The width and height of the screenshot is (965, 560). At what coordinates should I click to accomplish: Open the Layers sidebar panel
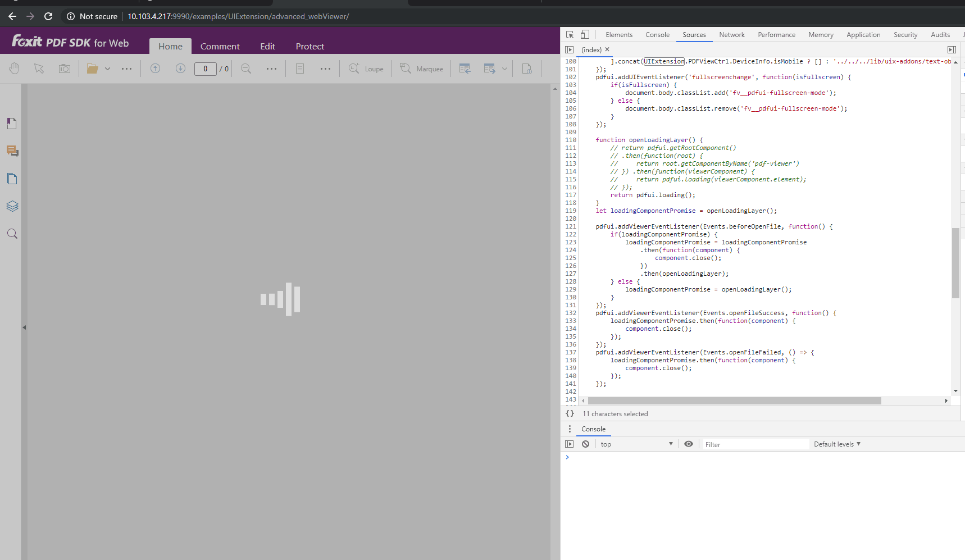click(x=12, y=206)
